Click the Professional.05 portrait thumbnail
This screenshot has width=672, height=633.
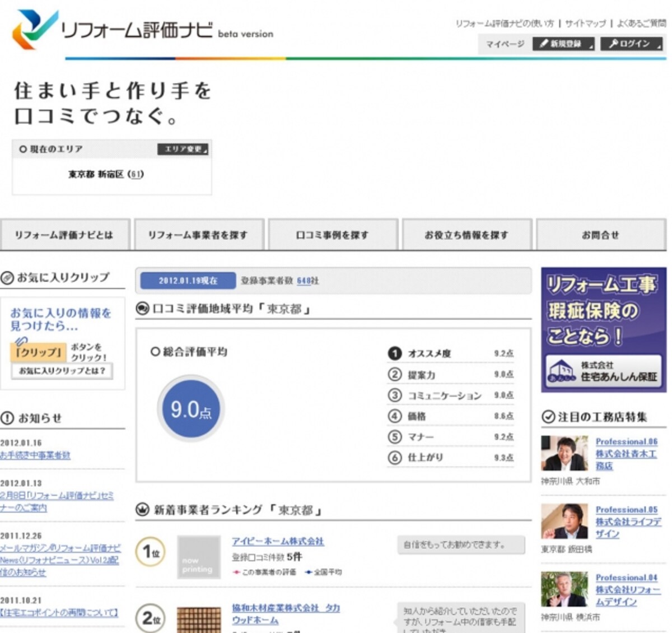click(564, 521)
